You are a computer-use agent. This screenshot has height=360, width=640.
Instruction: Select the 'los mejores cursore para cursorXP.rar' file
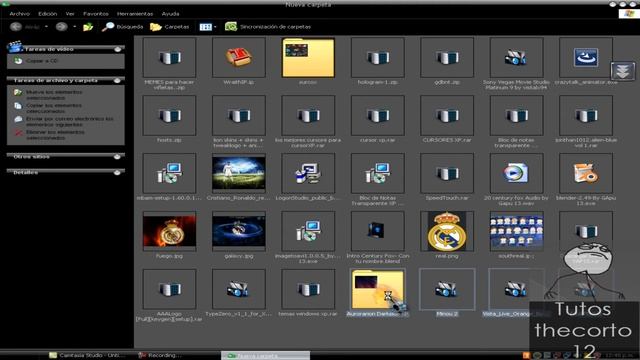[308, 116]
